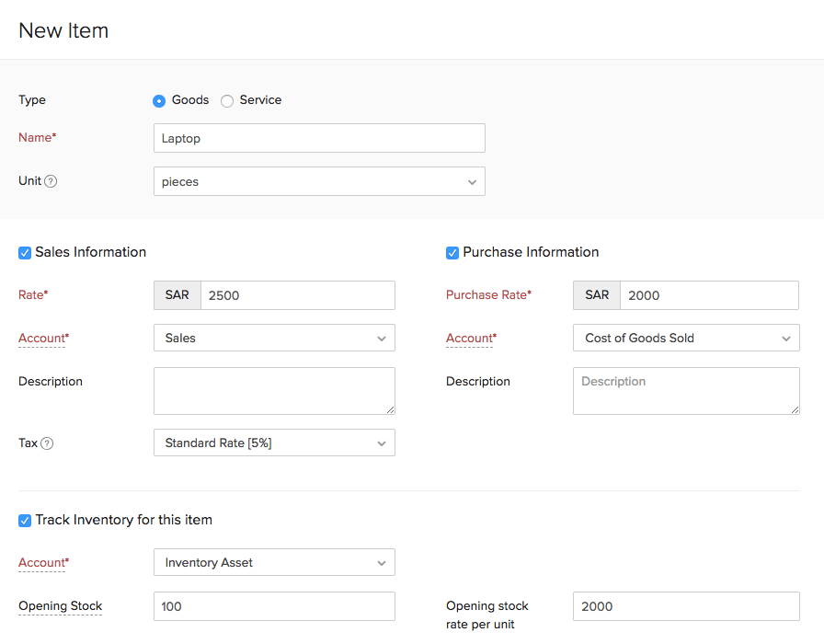
Task: Open the Unit dropdown showing pieces
Action: point(318,181)
